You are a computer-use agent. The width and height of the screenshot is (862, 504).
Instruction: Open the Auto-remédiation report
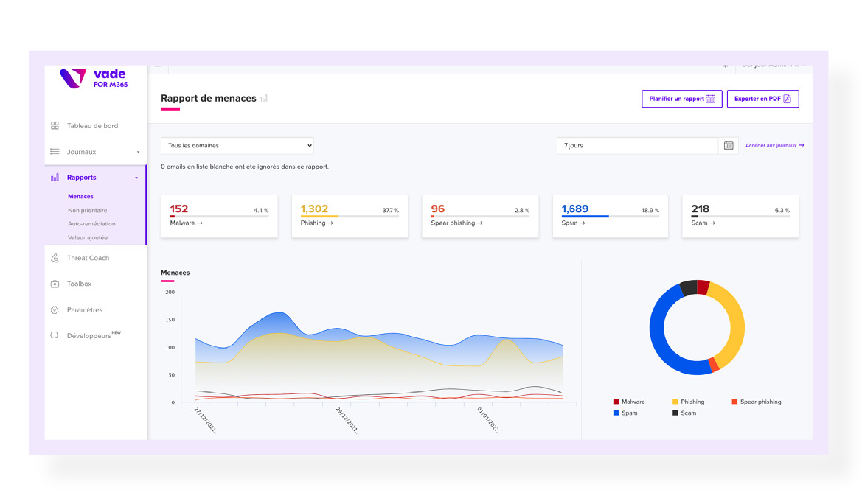pyautogui.click(x=91, y=224)
